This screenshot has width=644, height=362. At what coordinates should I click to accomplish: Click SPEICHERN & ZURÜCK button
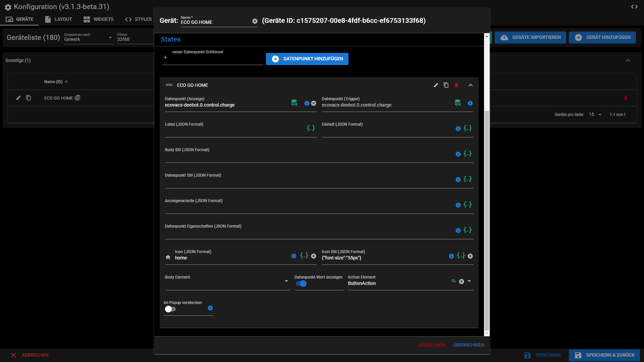(x=604, y=355)
